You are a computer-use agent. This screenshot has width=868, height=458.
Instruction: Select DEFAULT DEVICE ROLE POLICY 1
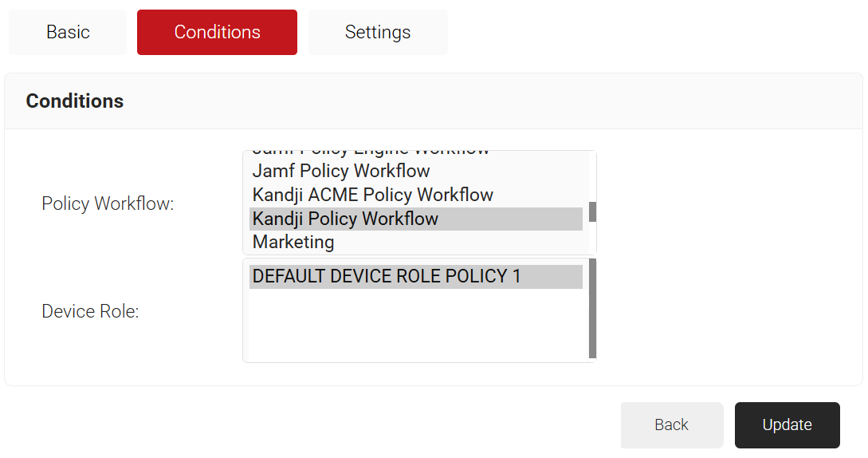(387, 276)
